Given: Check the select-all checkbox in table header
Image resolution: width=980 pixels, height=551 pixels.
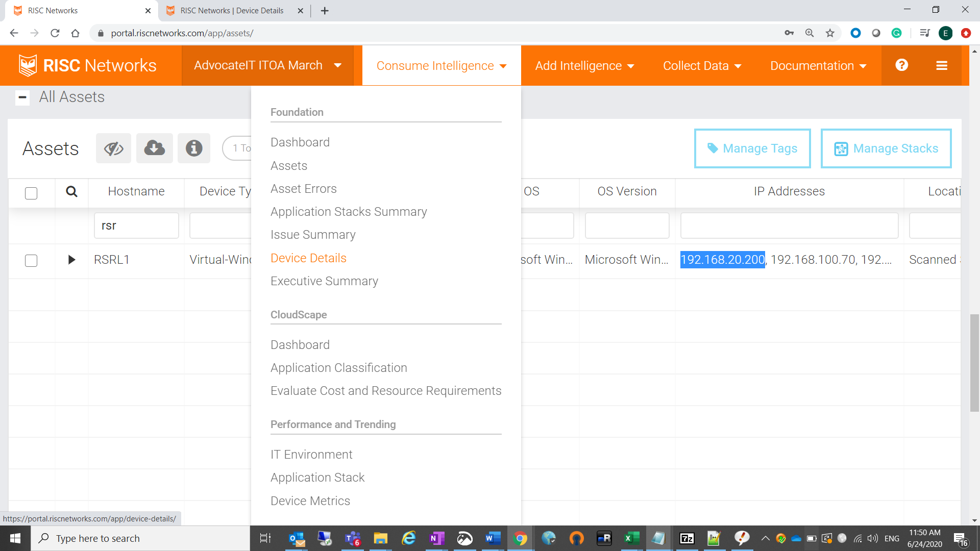Looking at the screenshot, I should point(31,193).
